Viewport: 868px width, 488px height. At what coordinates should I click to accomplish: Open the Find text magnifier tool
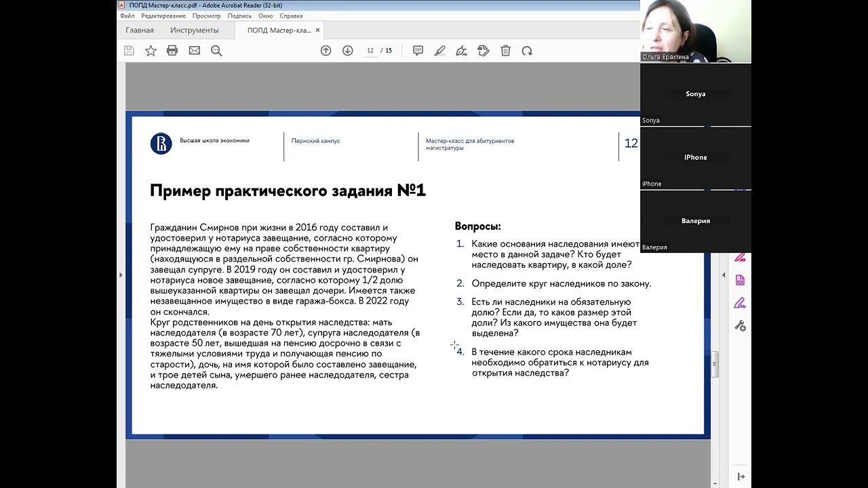click(x=216, y=51)
